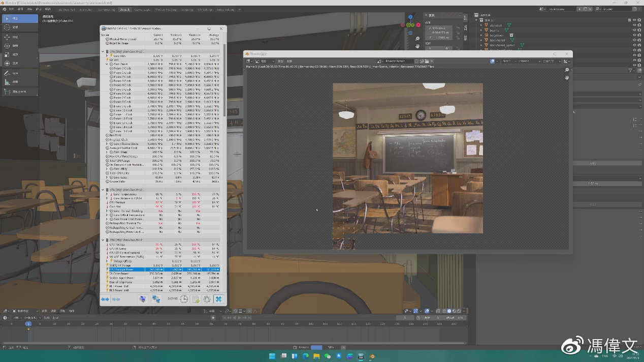Image resolution: width=644 pixels, height=362 pixels.
Task: Toggle fake user shield on Render Result
Action: tap(416, 61)
